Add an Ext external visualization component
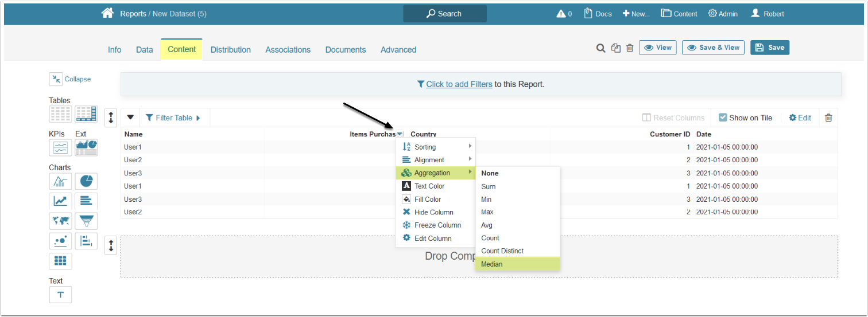868x317 pixels. pyautogui.click(x=86, y=148)
